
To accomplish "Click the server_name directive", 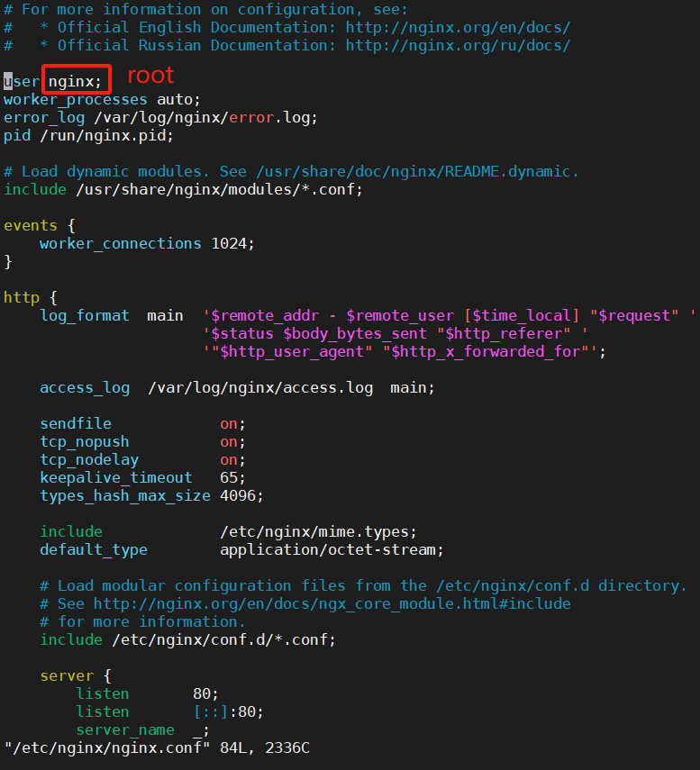I will pyautogui.click(x=124, y=729).
